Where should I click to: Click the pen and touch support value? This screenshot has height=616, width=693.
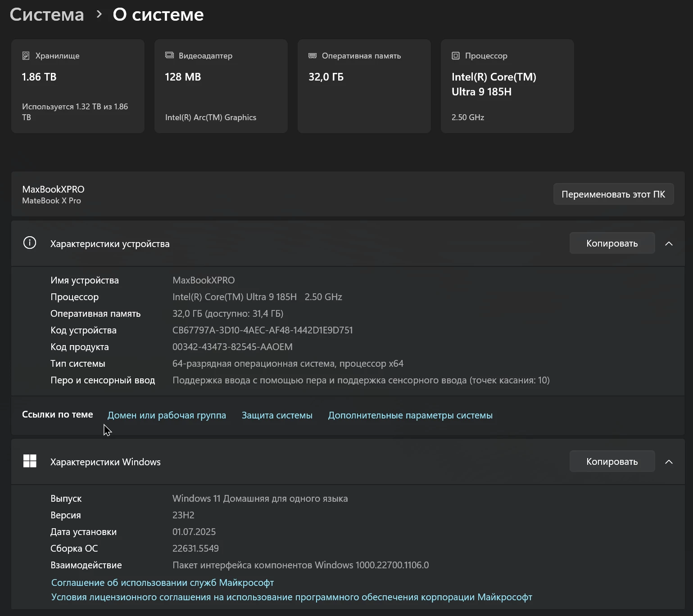pyautogui.click(x=361, y=380)
